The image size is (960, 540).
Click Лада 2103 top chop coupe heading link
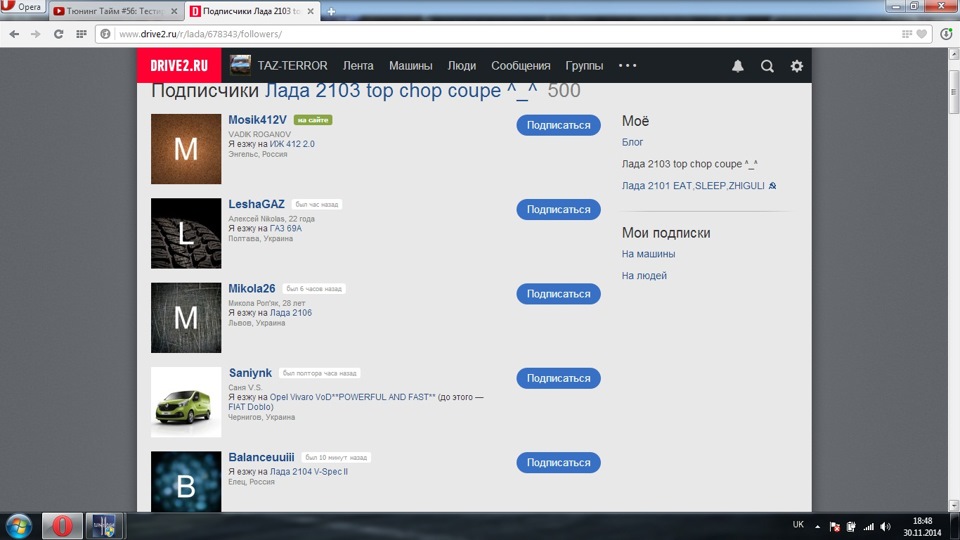point(401,91)
